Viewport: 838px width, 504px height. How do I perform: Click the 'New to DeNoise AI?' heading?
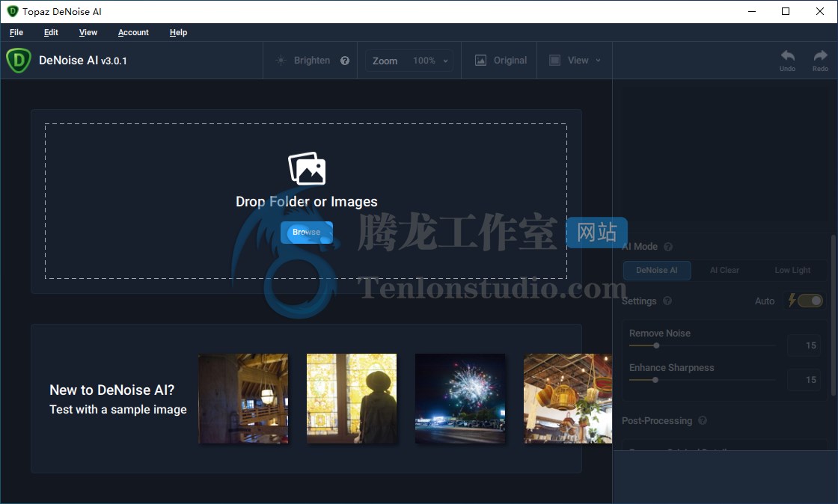point(112,390)
